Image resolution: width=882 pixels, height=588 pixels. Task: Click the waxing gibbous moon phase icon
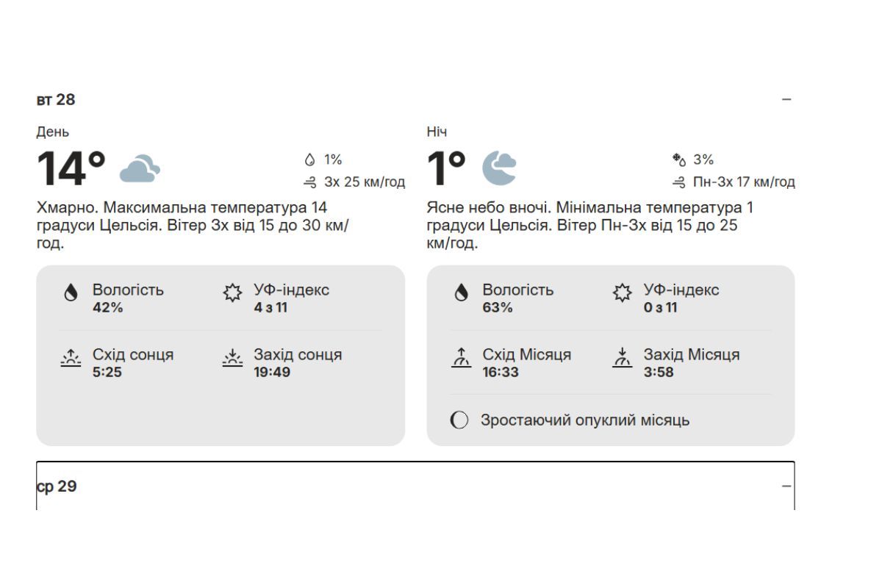point(459,420)
